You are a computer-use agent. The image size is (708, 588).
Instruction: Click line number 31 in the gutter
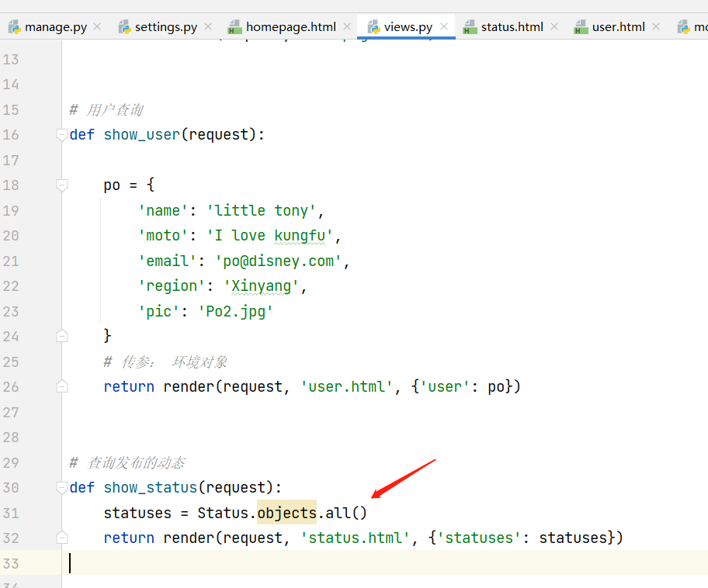click(11, 513)
